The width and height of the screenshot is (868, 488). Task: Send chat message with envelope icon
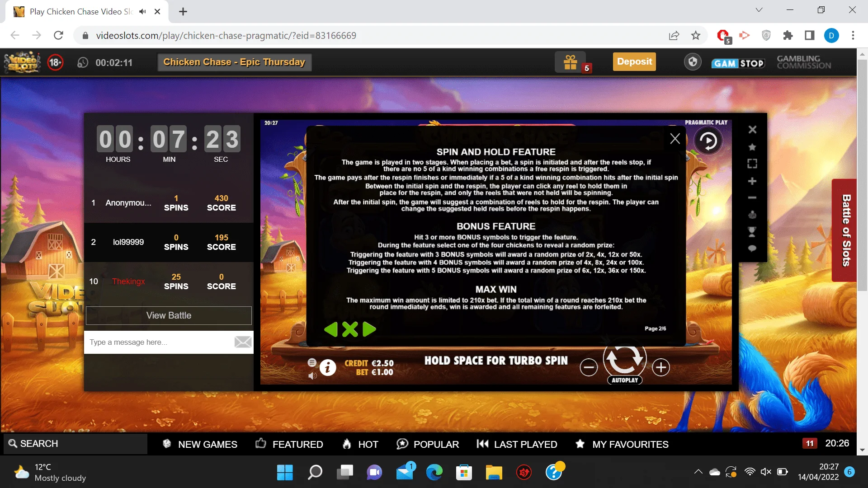[243, 342]
